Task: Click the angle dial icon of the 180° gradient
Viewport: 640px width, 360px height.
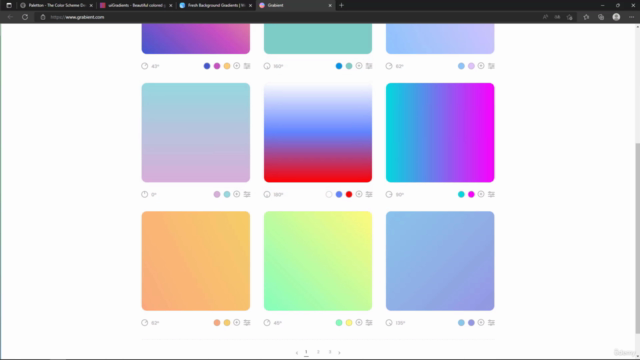Action: tap(267, 194)
